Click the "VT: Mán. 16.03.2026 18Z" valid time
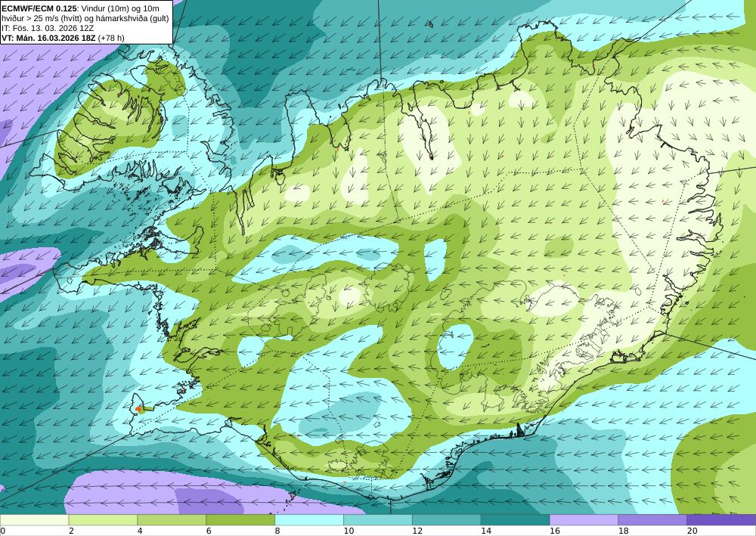The image size is (756, 536). pyautogui.click(x=48, y=38)
